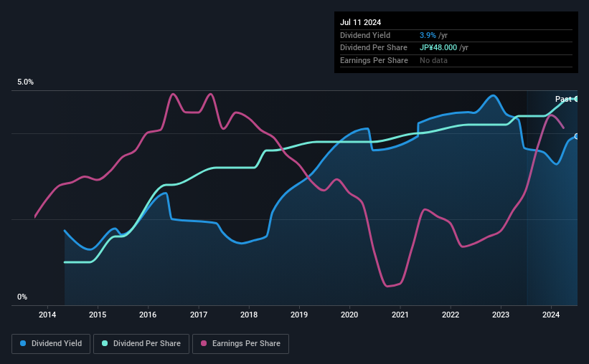Click the 2024 x-axis label
Viewport: 589px width, 364px height.
point(551,315)
